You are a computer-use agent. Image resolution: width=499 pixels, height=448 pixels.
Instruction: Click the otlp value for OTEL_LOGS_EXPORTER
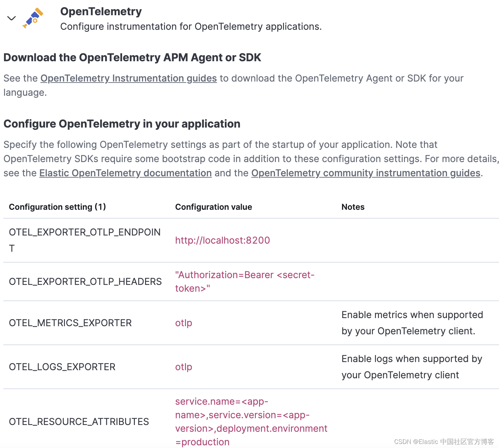click(184, 367)
